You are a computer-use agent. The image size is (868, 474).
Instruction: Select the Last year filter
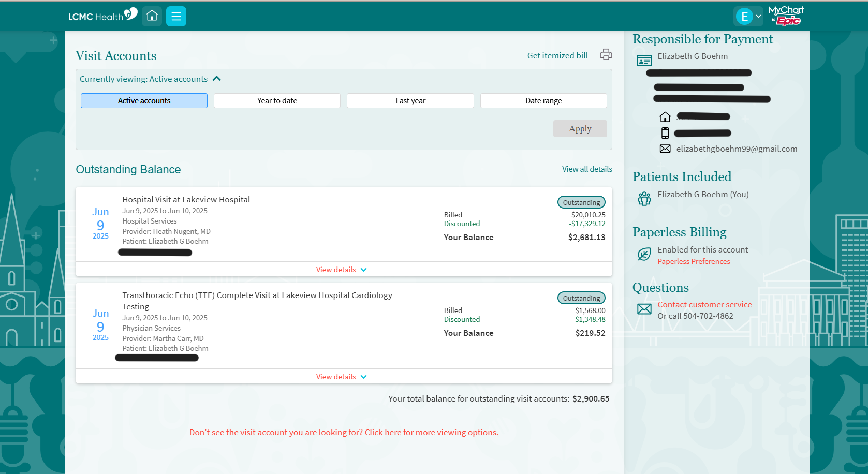[410, 101]
